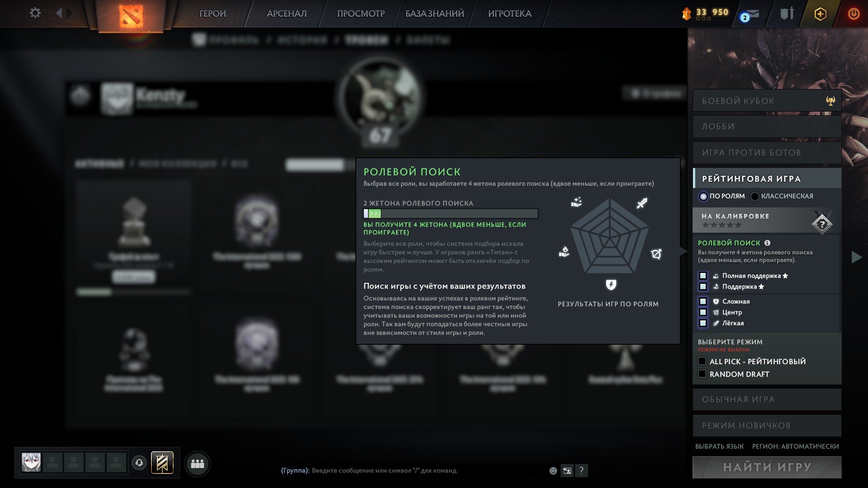Click the Найти игру button
868x488 pixels.
(767, 467)
